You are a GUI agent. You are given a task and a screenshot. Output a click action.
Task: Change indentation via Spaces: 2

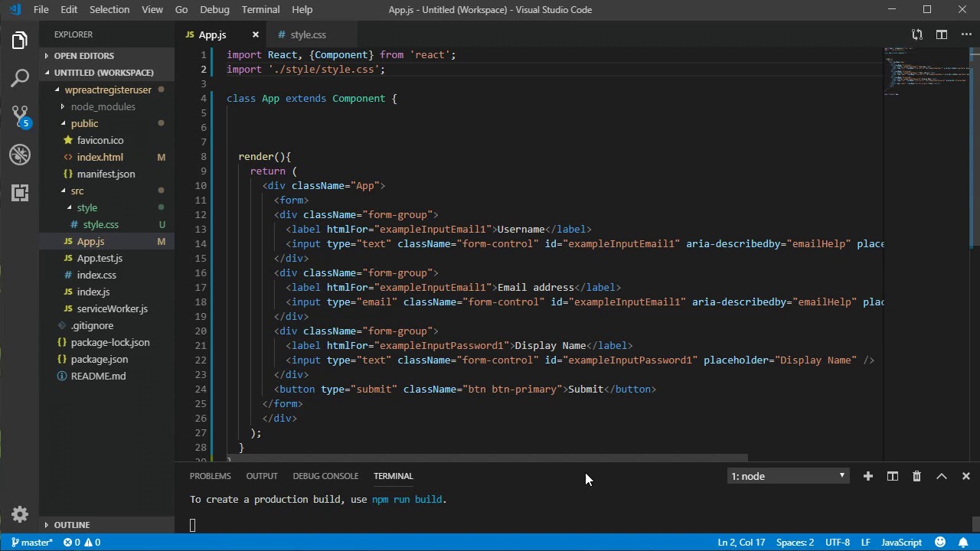[795, 543]
